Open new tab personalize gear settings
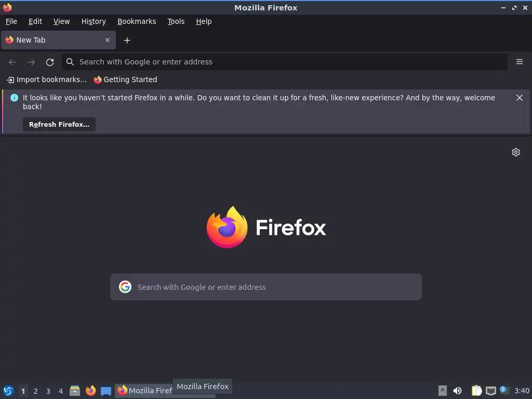This screenshot has height=399, width=532. click(x=516, y=152)
